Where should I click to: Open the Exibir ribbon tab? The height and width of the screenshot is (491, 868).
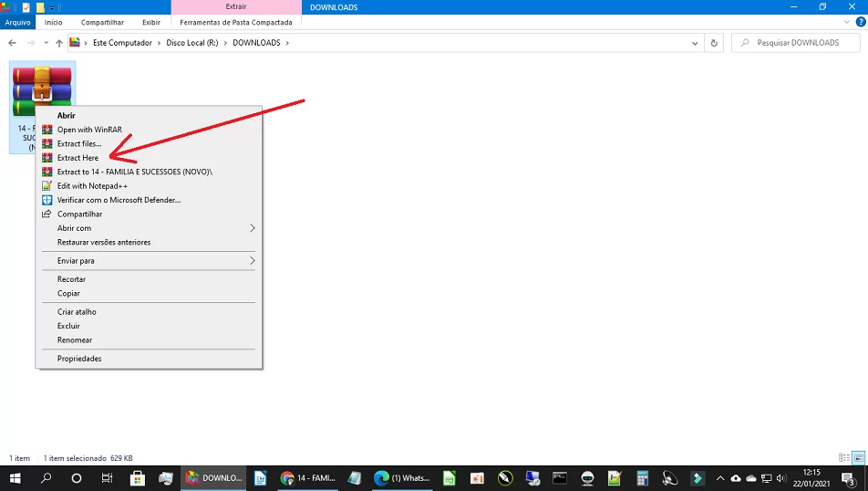point(150,22)
